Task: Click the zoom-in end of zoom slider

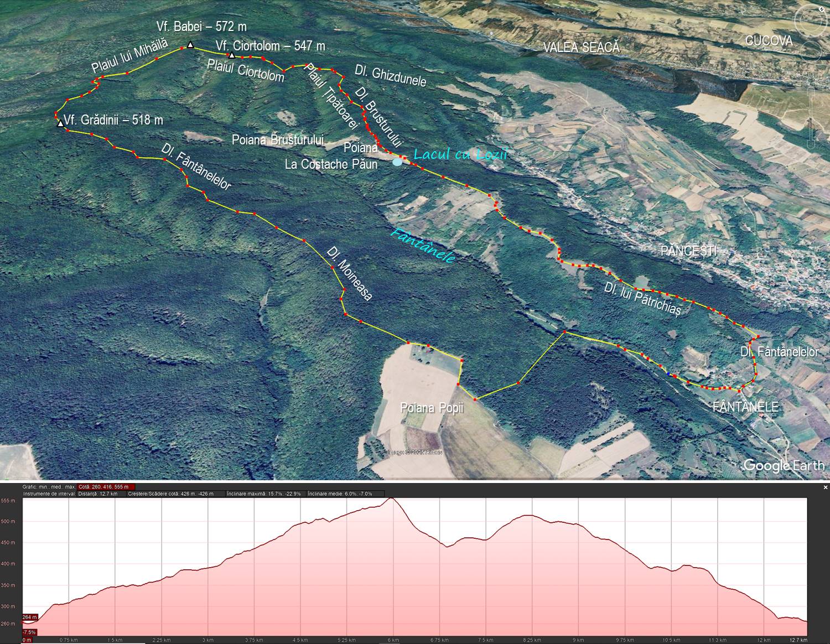Action: [x=810, y=91]
